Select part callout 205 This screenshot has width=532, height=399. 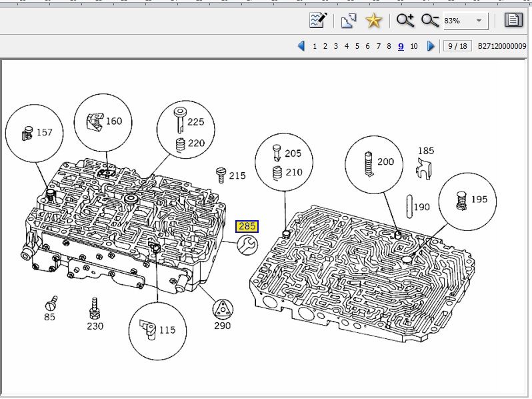coord(293,153)
